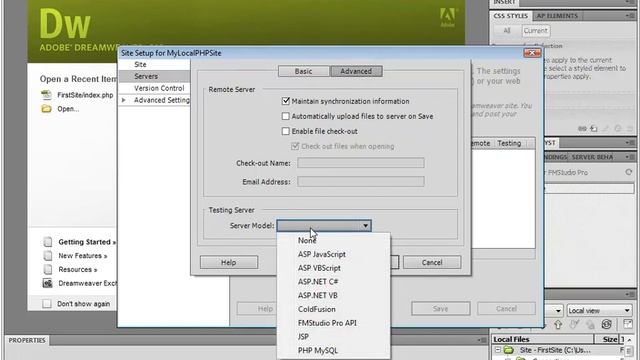Close the Site Setup dialog
This screenshot has width=640, height=360.
coord(532,53)
